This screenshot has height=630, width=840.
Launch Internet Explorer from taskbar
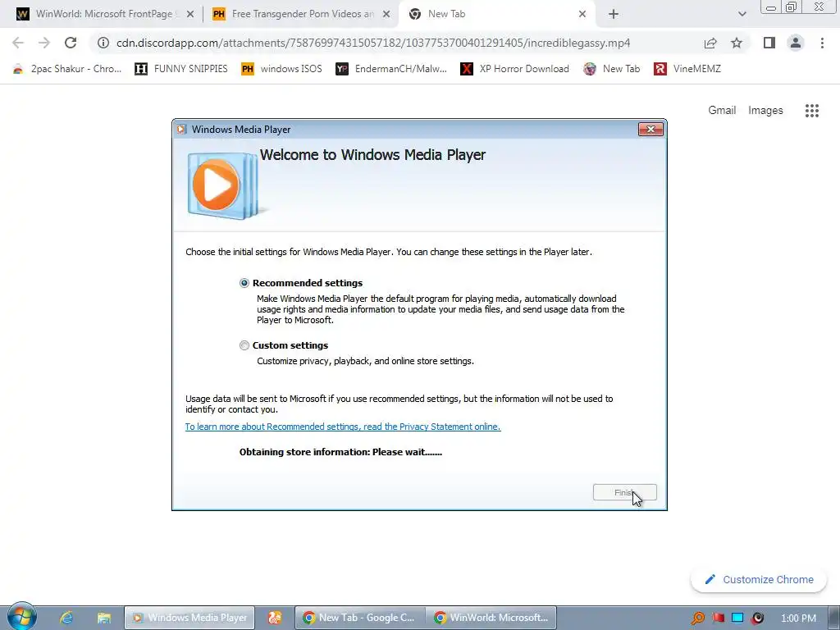(x=66, y=618)
